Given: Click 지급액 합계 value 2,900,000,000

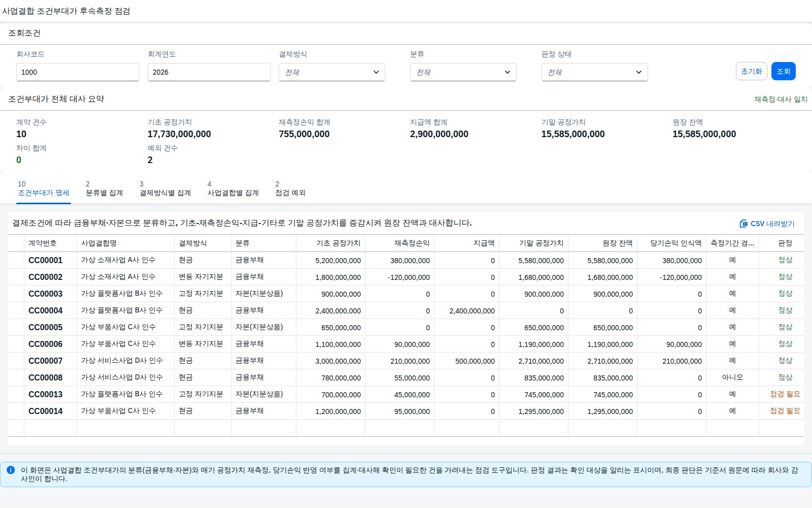Looking at the screenshot, I should point(439,134).
